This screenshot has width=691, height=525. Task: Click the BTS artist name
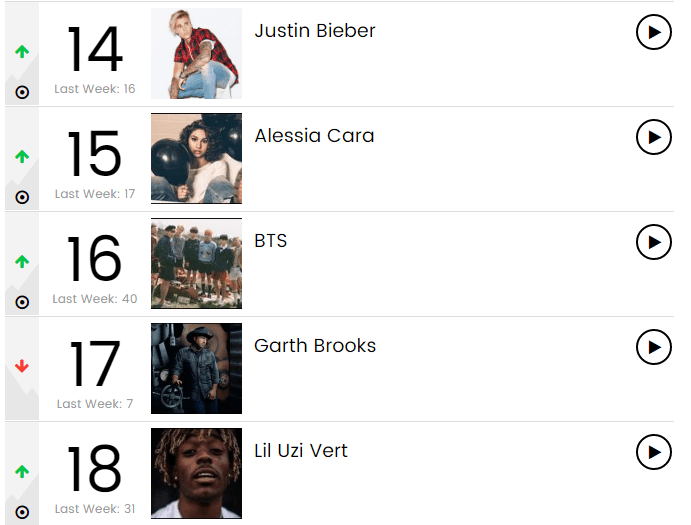coord(271,241)
